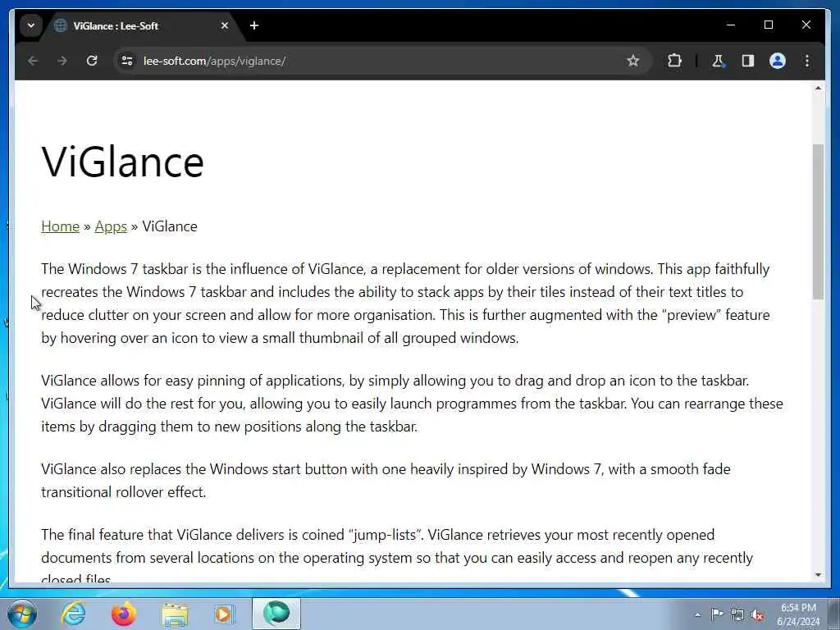Toggle the browser side panel
Screen dimensions: 840x630
pos(748,61)
